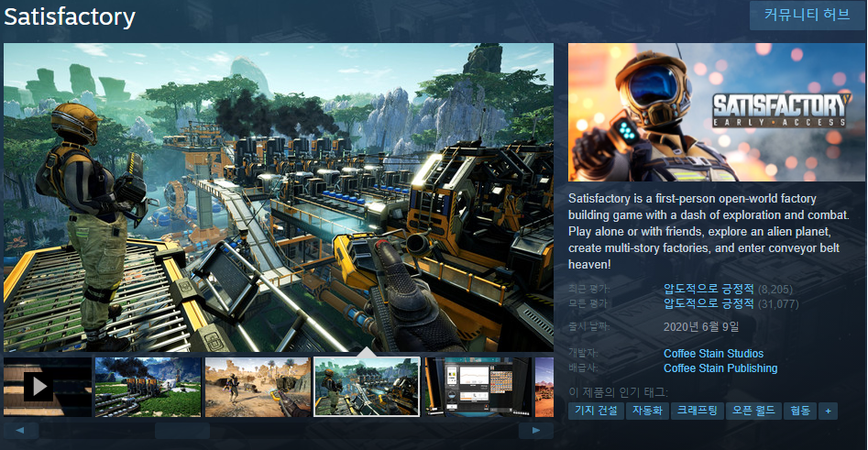Image resolution: width=868 pixels, height=450 pixels.
Task: Open publisher Coffee Stain Publishing link
Action: (720, 368)
